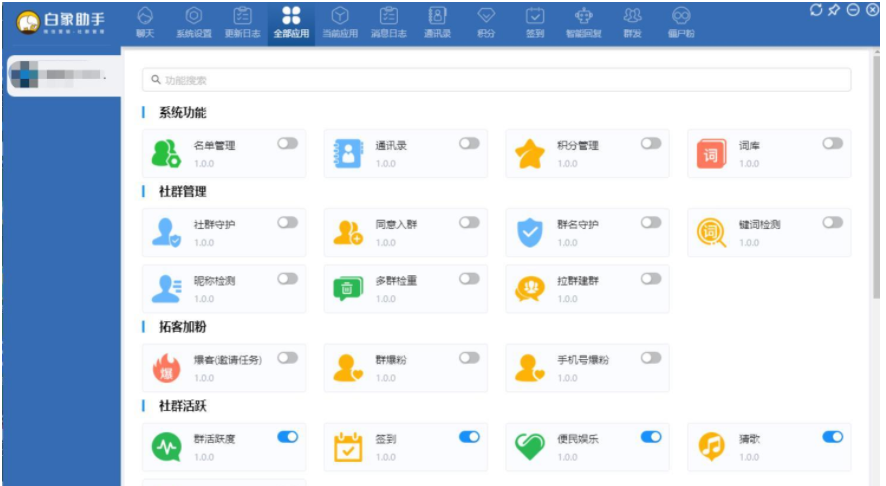Pin the window with the pin icon
The height and width of the screenshot is (486, 886).
(834, 10)
